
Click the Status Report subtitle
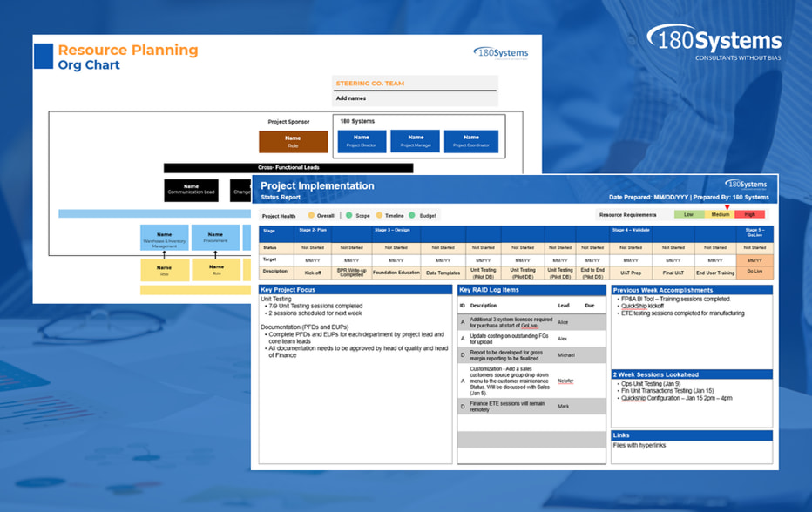point(281,198)
